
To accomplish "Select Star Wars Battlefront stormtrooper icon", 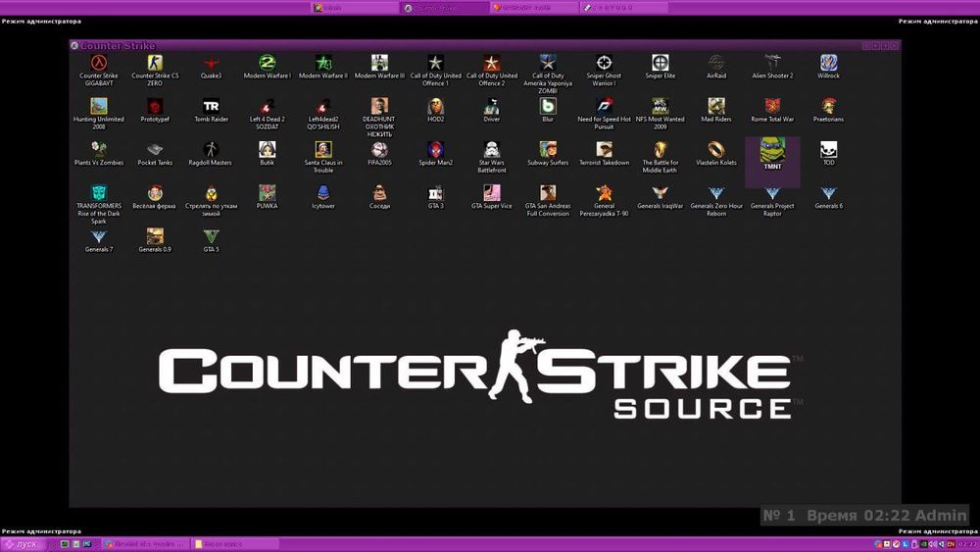I will click(492, 150).
